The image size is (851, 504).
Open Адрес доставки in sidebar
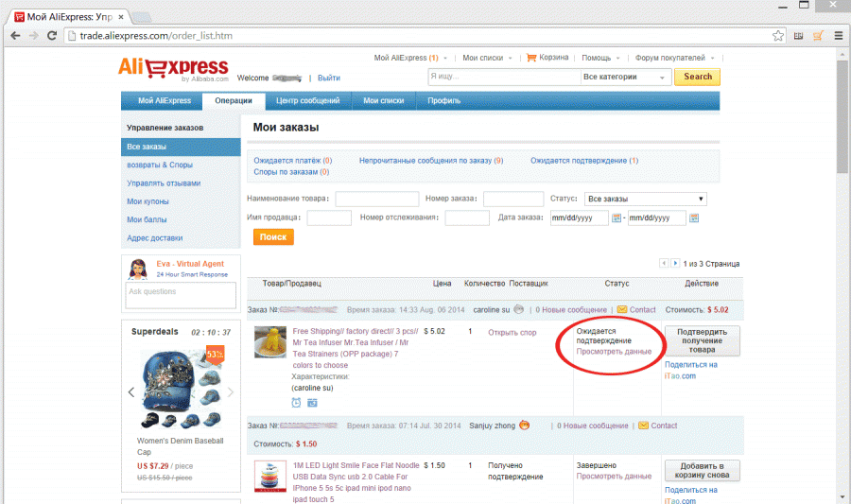[x=155, y=238]
